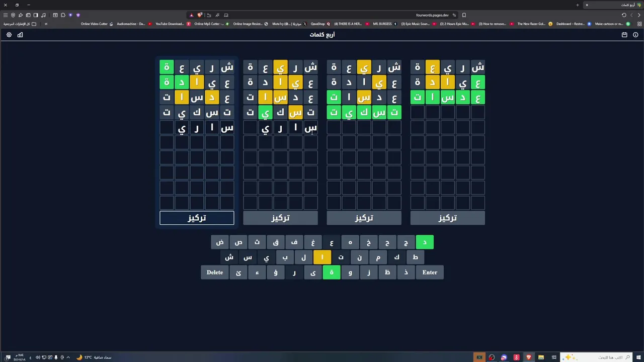
Task: Click the ن key on keyboard
Action: [359, 257]
